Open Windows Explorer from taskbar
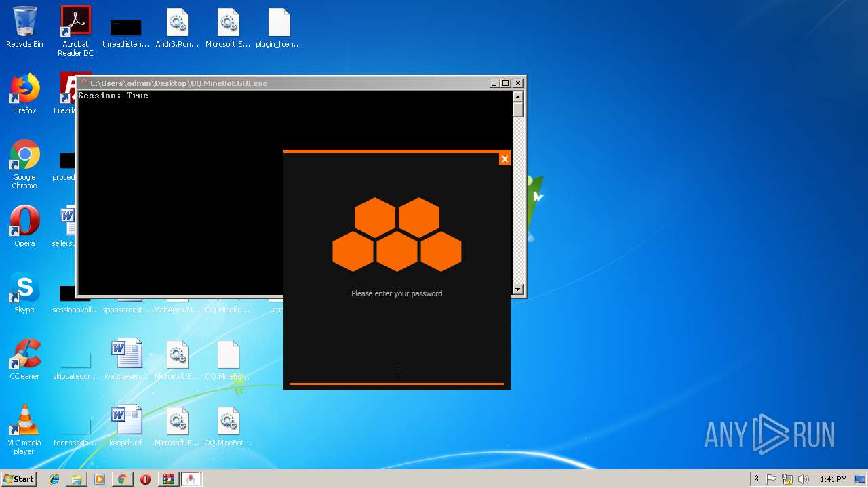868x488 pixels. click(x=77, y=479)
